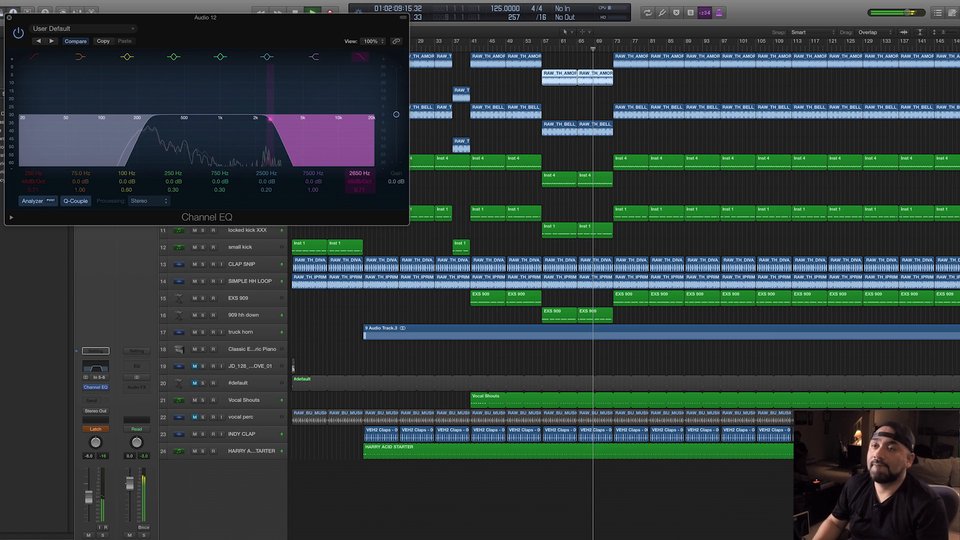Go to previous Channel EQ preset
Viewport: 960px width, 540px height.
click(39, 41)
